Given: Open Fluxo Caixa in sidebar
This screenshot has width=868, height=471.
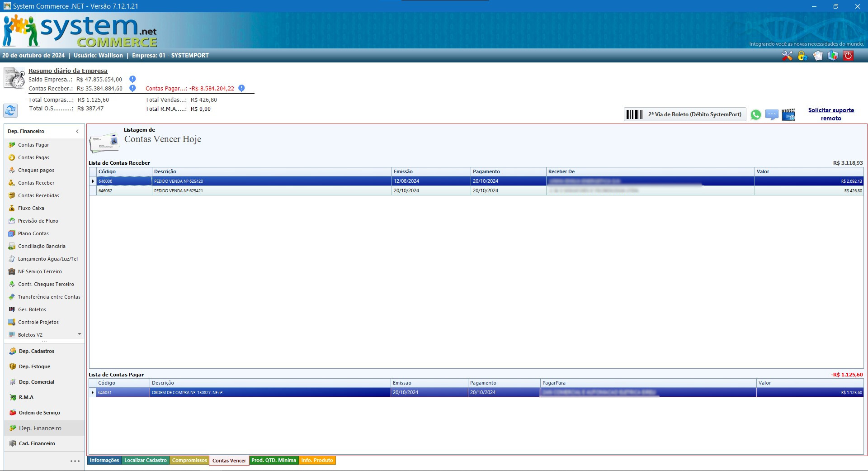Looking at the screenshot, I should pos(31,208).
